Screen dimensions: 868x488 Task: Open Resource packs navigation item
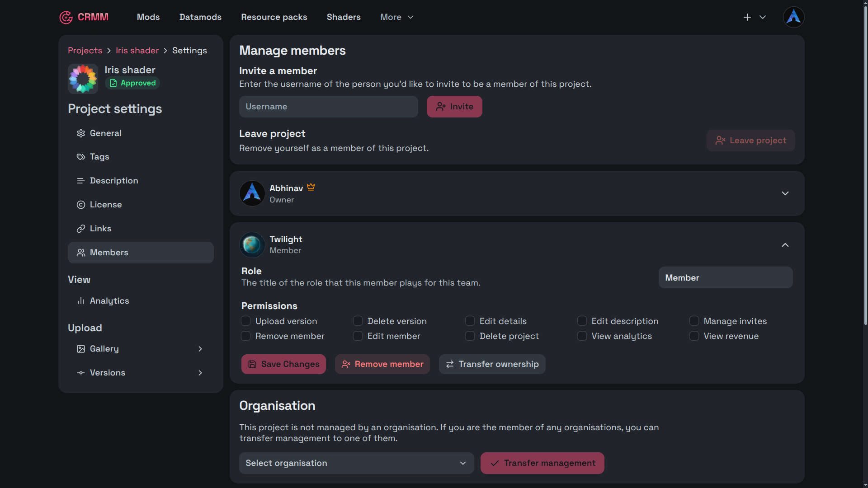point(274,17)
